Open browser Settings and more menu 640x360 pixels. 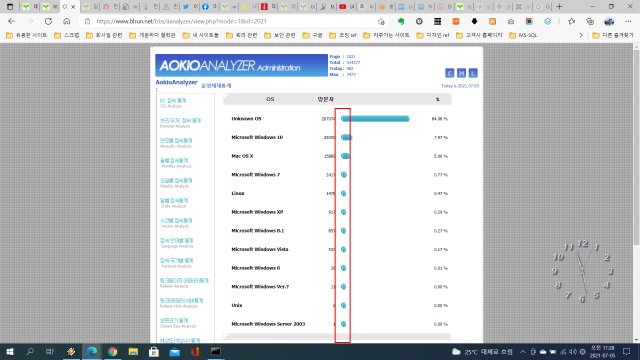628,21
